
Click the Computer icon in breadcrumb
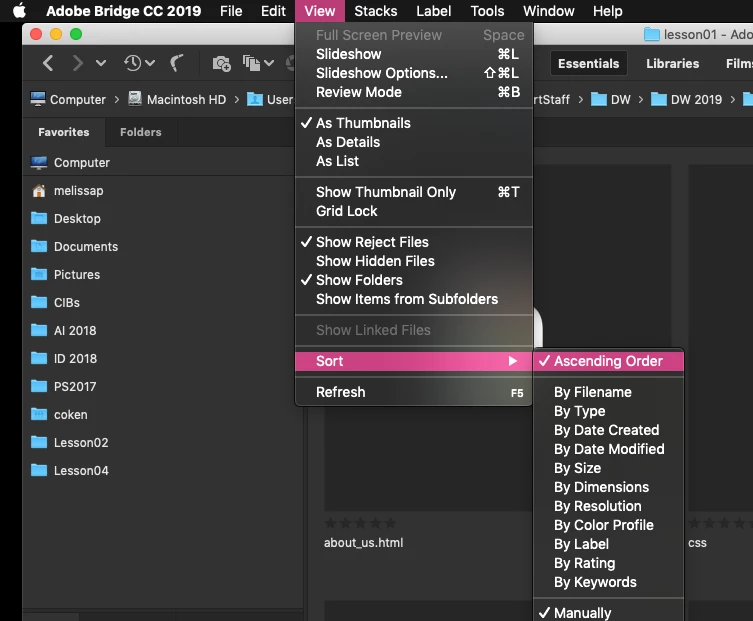38,99
